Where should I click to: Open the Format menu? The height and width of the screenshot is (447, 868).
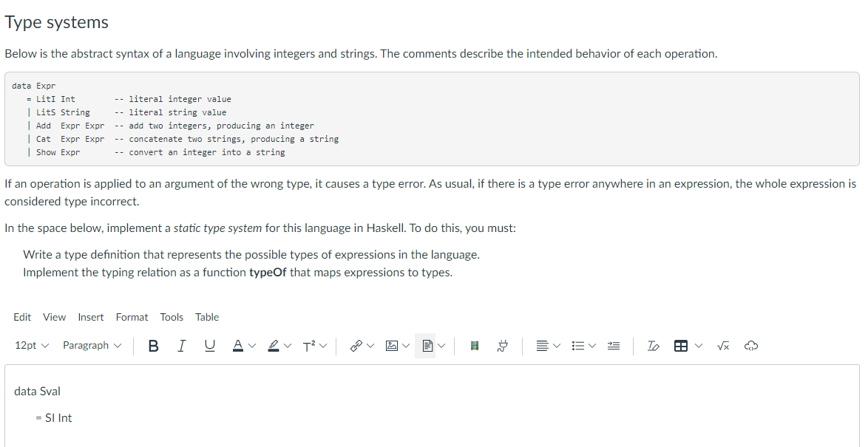click(x=132, y=317)
